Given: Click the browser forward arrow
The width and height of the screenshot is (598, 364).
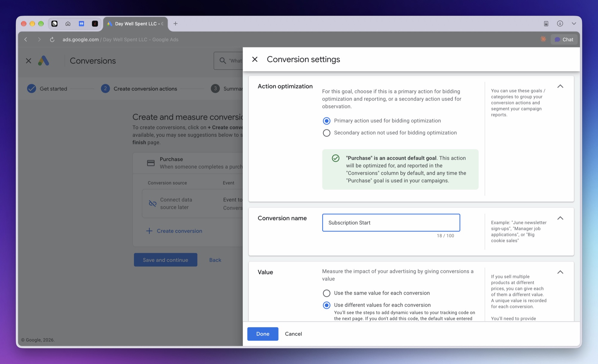Looking at the screenshot, I should pos(39,39).
